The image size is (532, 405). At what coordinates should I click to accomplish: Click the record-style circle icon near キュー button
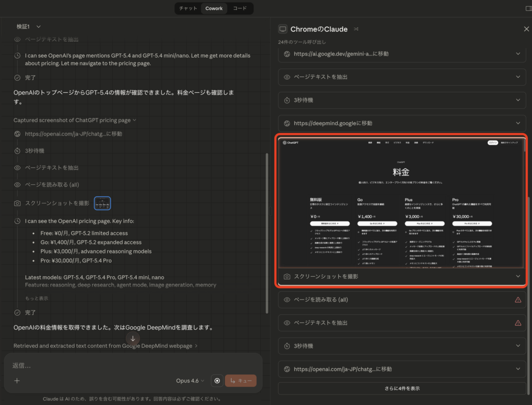(217, 381)
